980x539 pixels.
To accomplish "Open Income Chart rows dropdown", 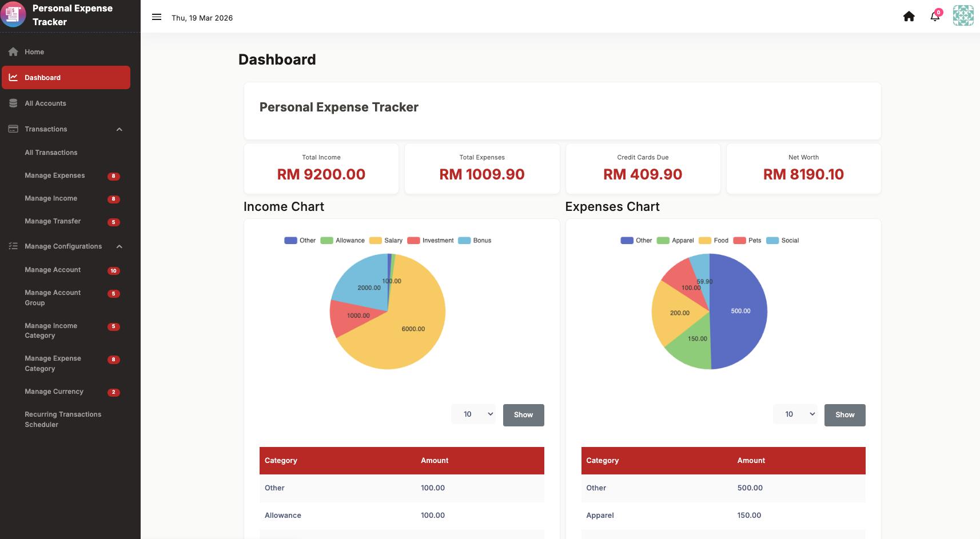I will (x=473, y=414).
